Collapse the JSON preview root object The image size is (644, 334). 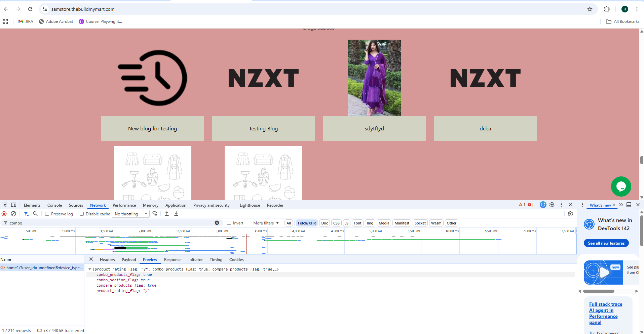tap(90, 269)
